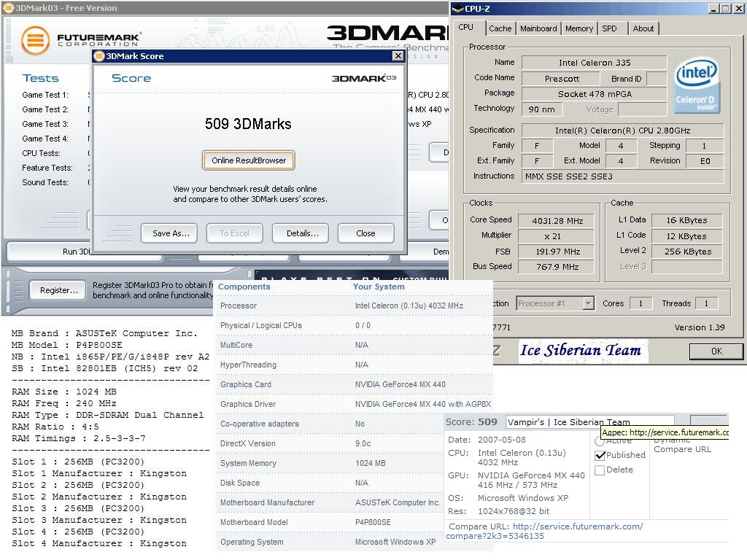
Task: Click the CPU Tests label
Action: [x=41, y=153]
